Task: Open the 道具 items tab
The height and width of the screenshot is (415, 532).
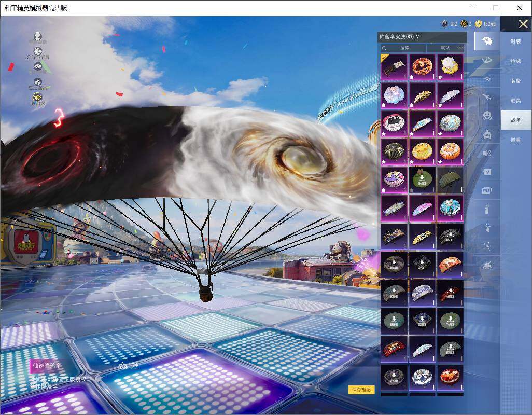Action: [516, 140]
